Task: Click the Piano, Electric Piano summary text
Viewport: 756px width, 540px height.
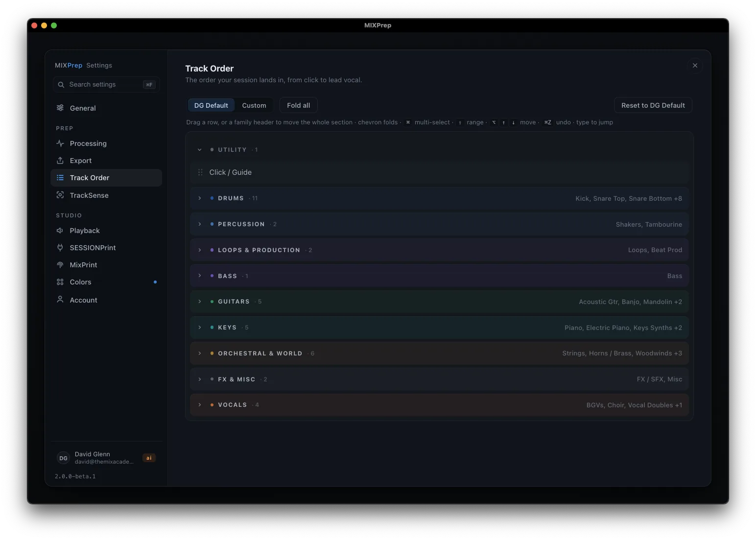Action: coord(623,328)
